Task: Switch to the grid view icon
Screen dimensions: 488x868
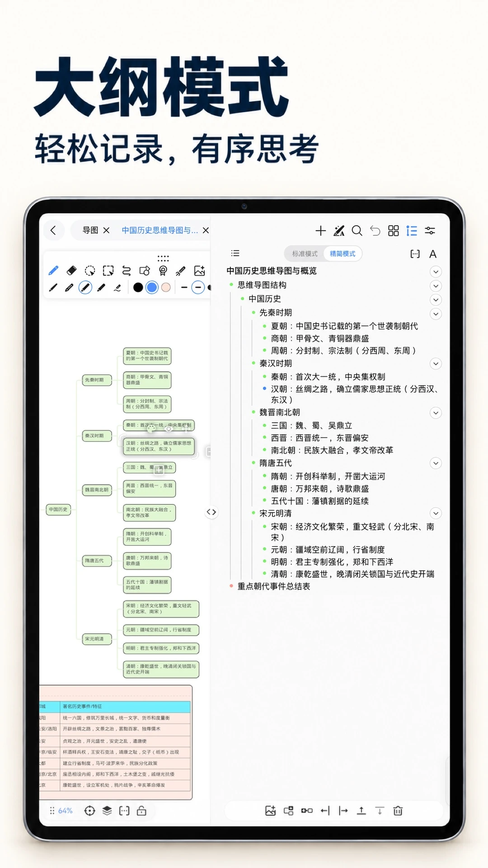Action: (394, 231)
